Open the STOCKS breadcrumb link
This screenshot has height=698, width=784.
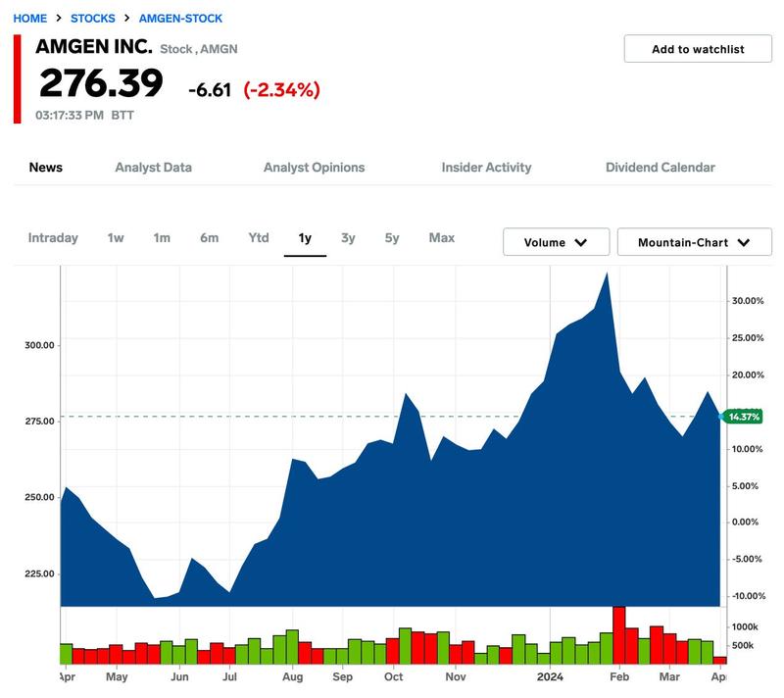[92, 19]
